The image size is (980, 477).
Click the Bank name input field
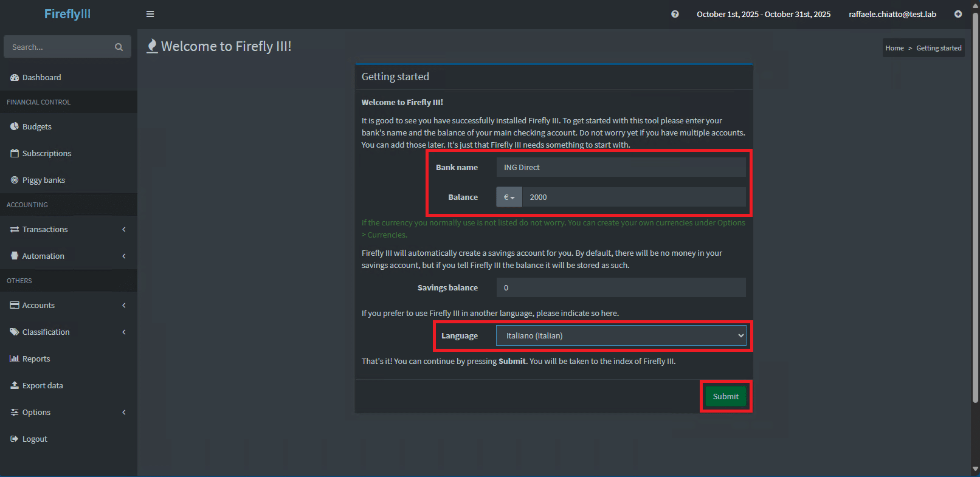click(x=621, y=168)
